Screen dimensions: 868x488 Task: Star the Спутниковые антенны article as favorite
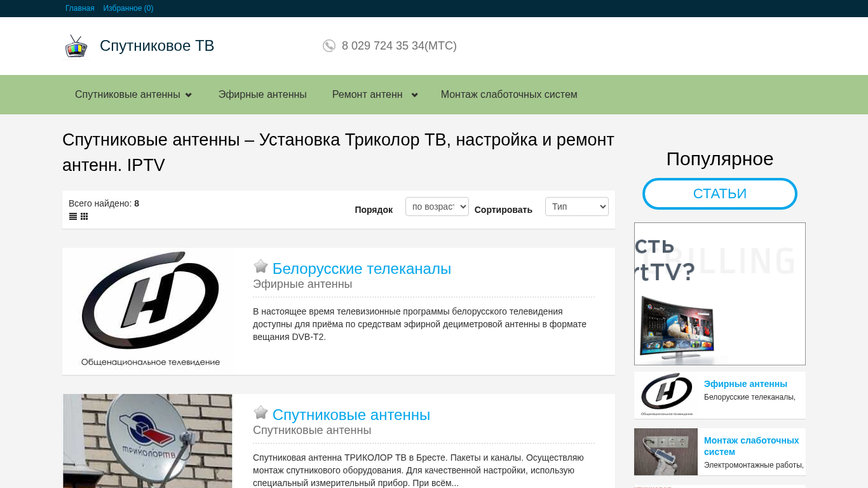(x=261, y=412)
